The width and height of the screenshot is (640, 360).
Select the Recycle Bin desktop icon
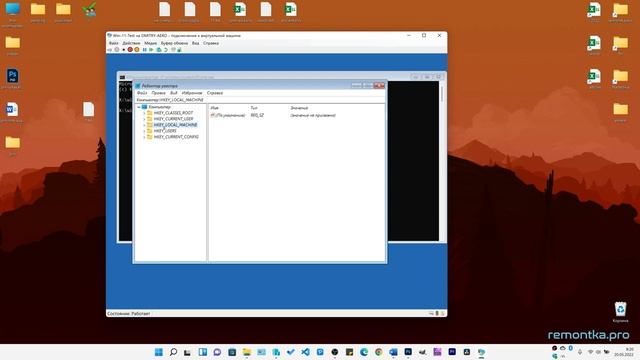620,312
